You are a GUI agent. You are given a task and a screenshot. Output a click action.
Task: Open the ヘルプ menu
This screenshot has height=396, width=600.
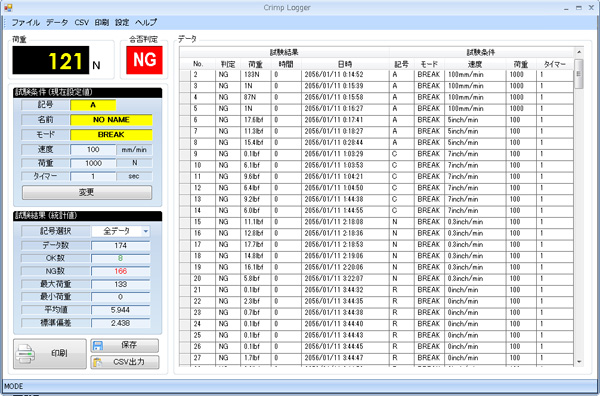point(146,23)
